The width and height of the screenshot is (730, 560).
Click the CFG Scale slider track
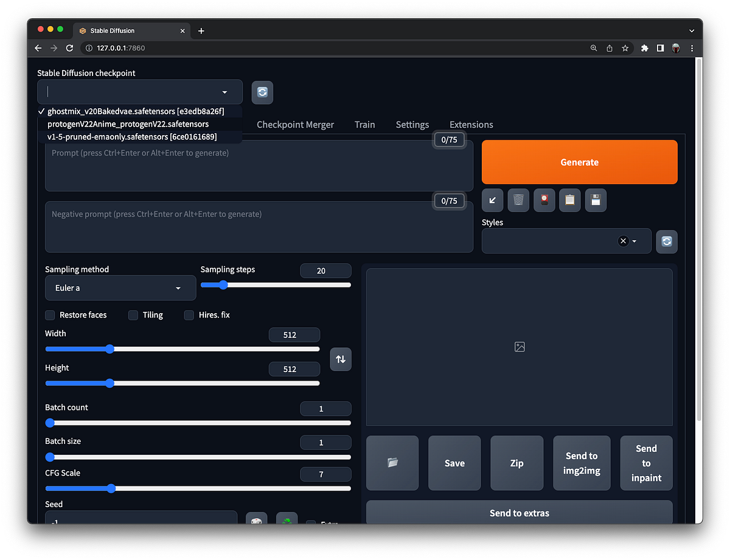pyautogui.click(x=198, y=488)
